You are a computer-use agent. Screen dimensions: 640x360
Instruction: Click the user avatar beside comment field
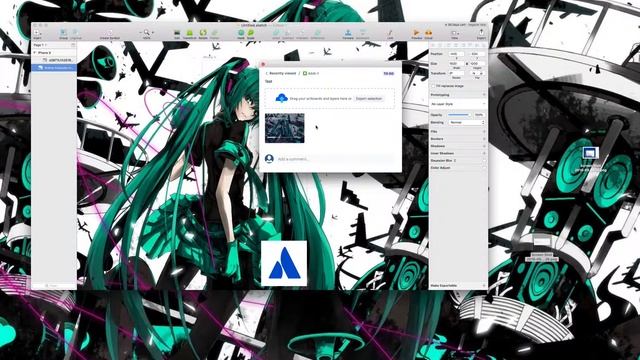click(x=269, y=158)
